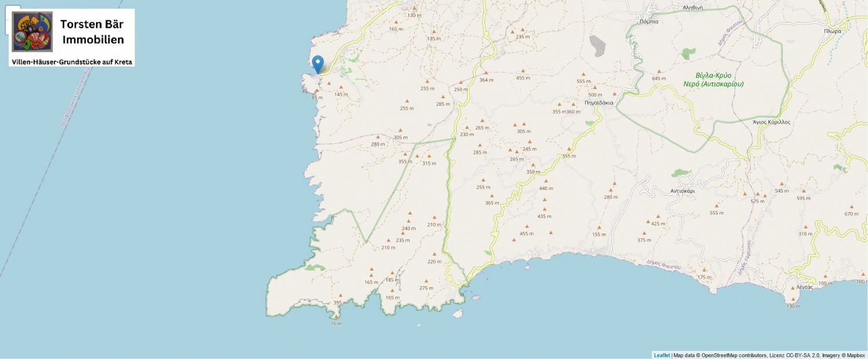This screenshot has height=359, width=868.
Task: Open the Leaflet attribution link
Action: 661,355
